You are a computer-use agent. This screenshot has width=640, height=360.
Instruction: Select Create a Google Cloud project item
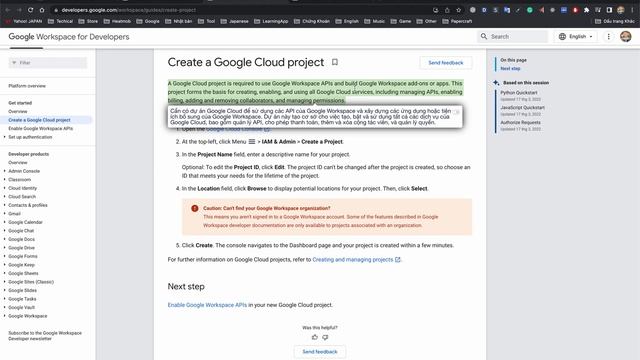pos(40,120)
